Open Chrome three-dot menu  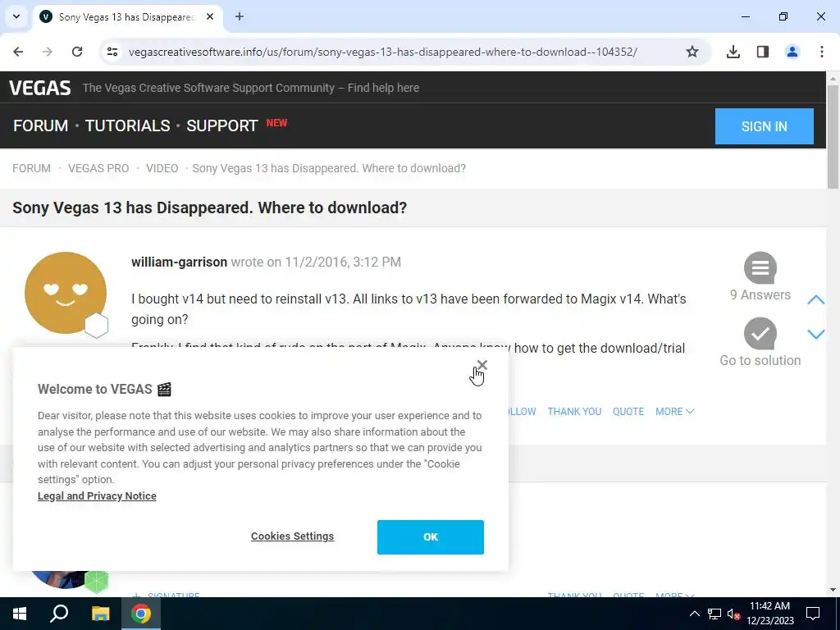(x=821, y=52)
